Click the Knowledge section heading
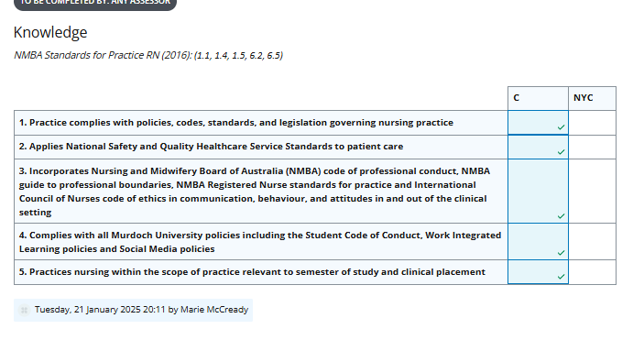Viewport: 644px width, 340px height. tap(50, 32)
